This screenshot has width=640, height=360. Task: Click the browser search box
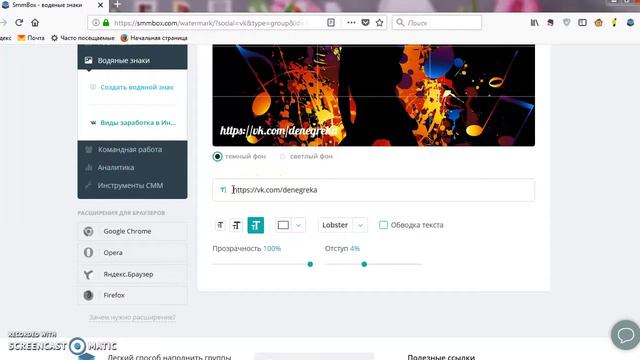tap(437, 23)
